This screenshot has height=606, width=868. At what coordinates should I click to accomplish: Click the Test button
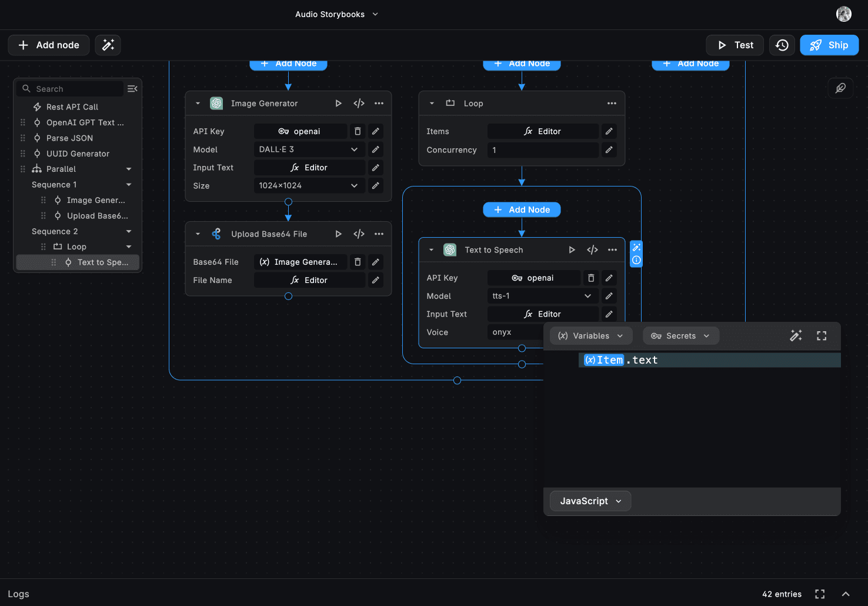[735, 45]
